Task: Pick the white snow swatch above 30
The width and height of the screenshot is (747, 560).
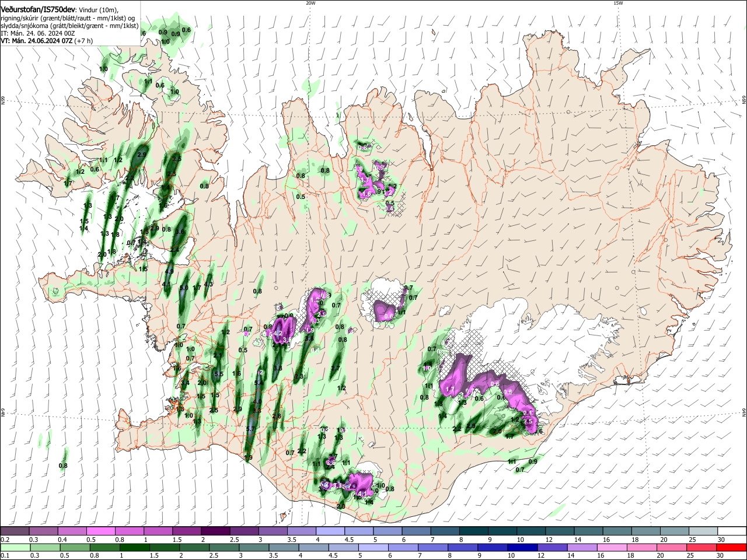Action: (732, 531)
